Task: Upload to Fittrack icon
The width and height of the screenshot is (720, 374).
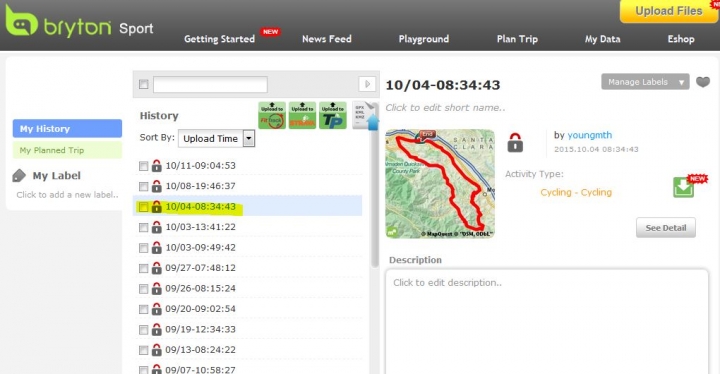Action: 272,115
